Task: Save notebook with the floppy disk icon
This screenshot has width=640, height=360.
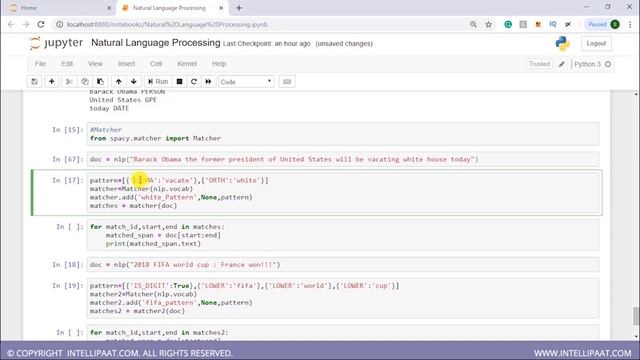Action: pyautogui.click(x=35, y=82)
